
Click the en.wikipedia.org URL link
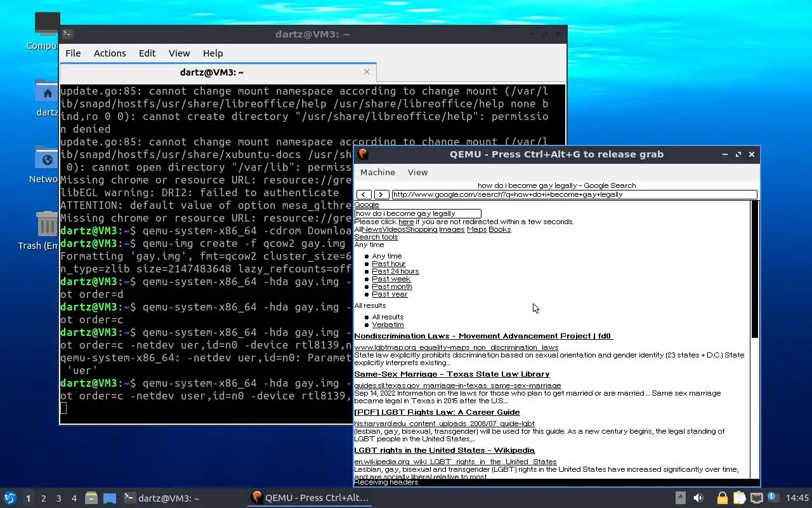point(455,462)
